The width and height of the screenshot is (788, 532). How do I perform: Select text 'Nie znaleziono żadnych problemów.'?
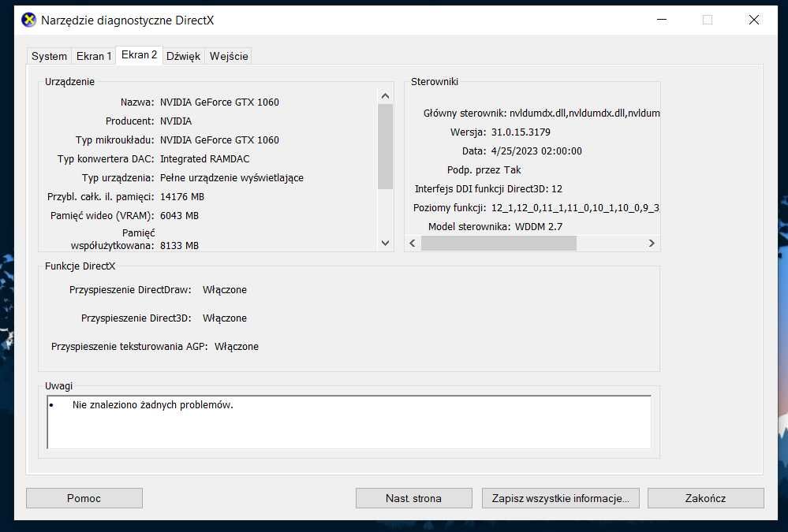point(153,405)
